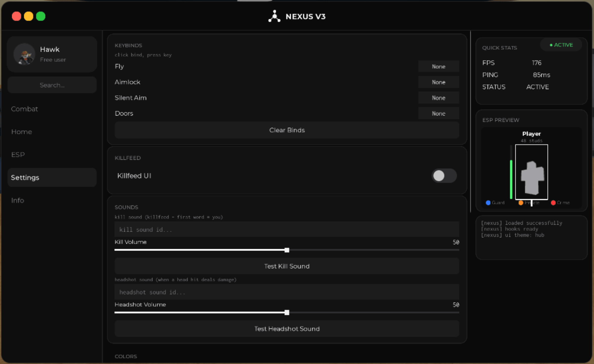This screenshot has height=364, width=594.
Task: Click the QUICK STATS heading
Action: coord(499,48)
